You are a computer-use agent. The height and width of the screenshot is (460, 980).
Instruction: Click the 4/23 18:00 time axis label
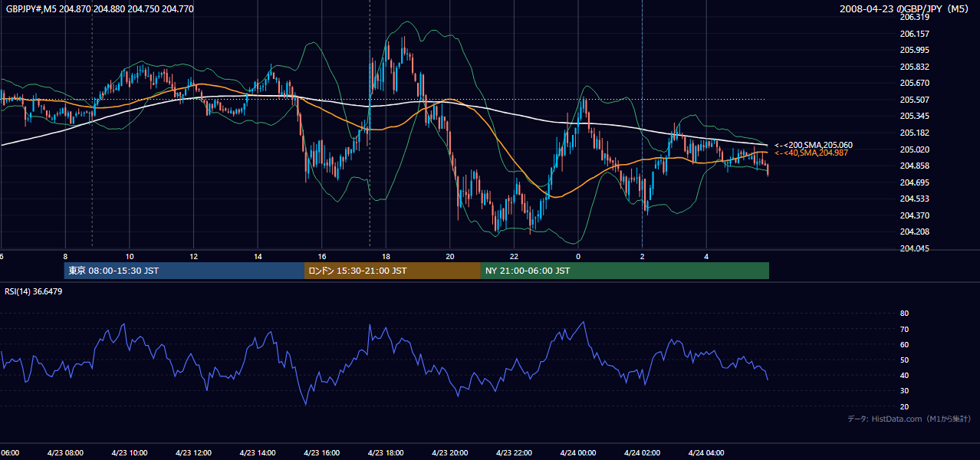coord(386,452)
